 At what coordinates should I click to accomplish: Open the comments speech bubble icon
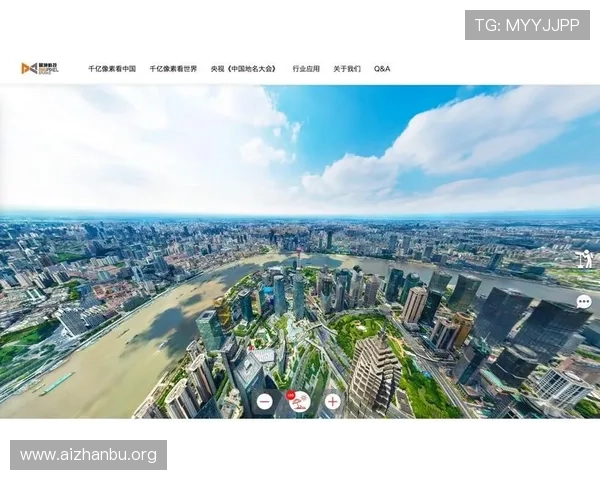click(584, 302)
